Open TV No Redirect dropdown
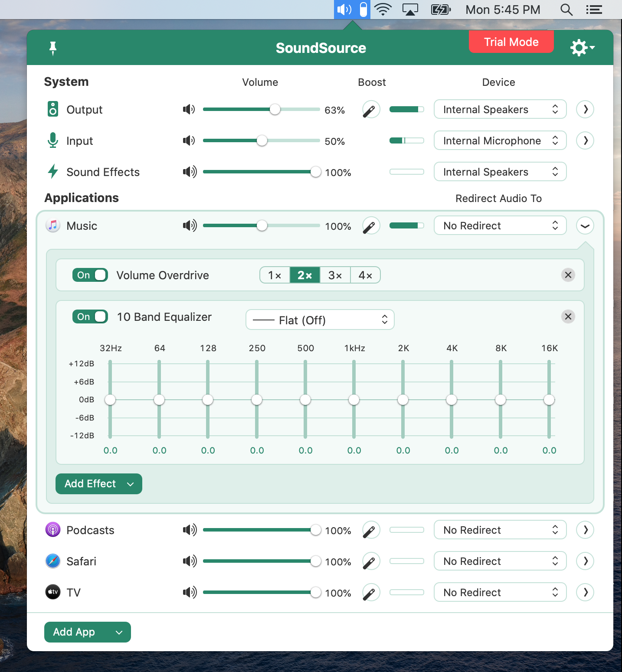Screen dimensions: 622x672 [x=500, y=592]
